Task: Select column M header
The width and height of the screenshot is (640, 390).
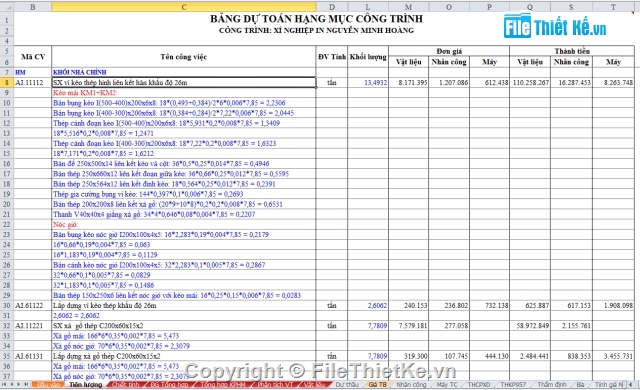Action: (408, 7)
